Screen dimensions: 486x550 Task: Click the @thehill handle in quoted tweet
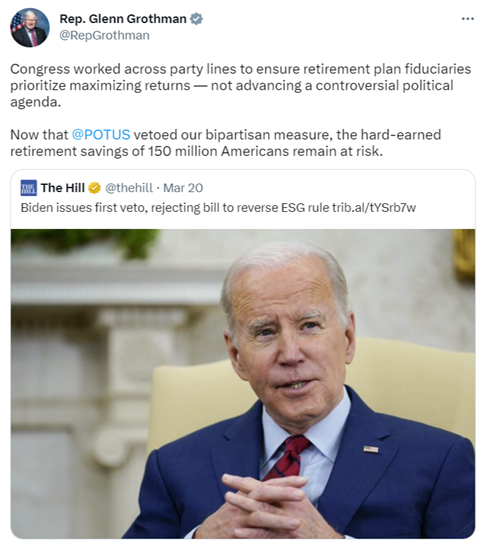(129, 188)
